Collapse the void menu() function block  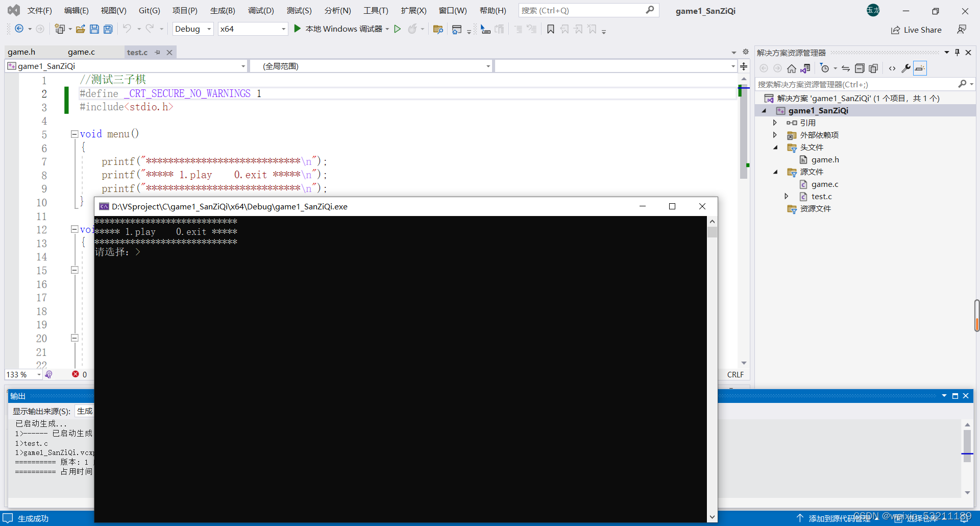point(75,134)
